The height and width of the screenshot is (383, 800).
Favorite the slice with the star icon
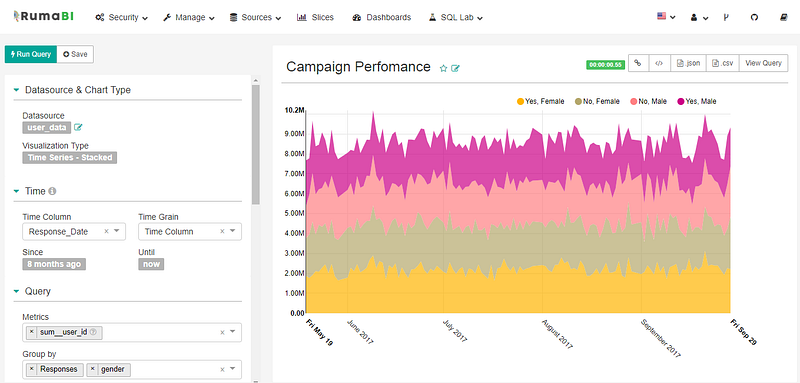coord(443,68)
